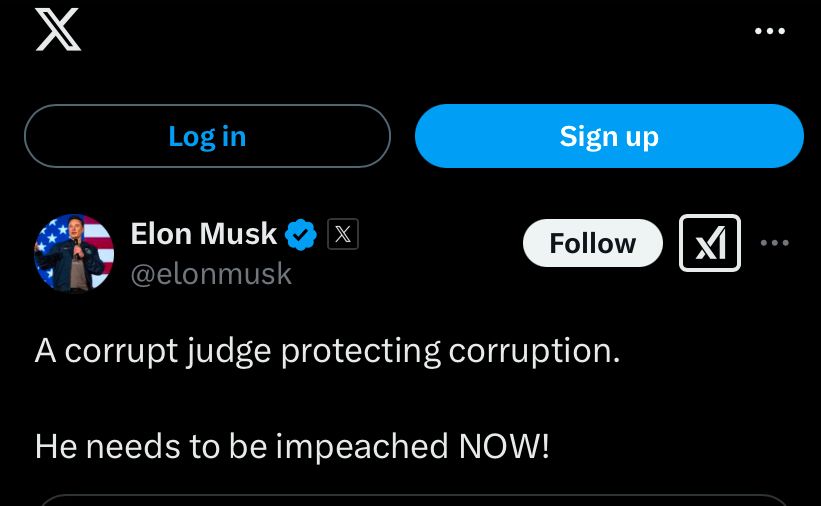Click the Elon Musk display name

tap(203, 234)
